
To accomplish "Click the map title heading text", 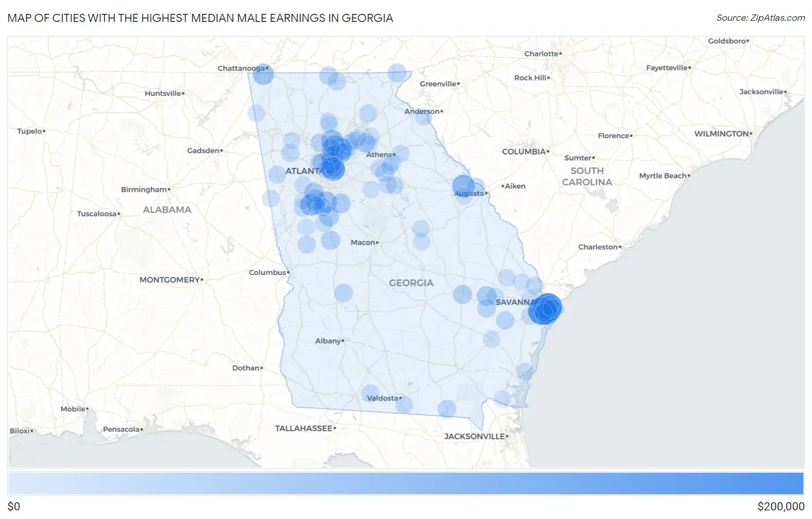I will coord(200,18).
